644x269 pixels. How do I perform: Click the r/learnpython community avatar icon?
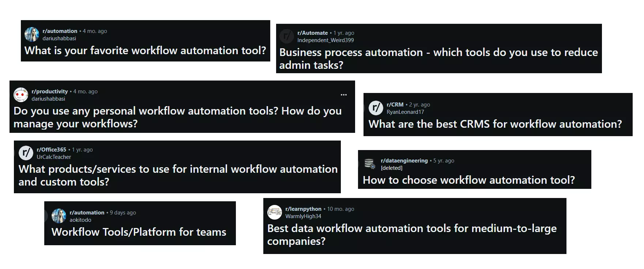[x=275, y=212]
